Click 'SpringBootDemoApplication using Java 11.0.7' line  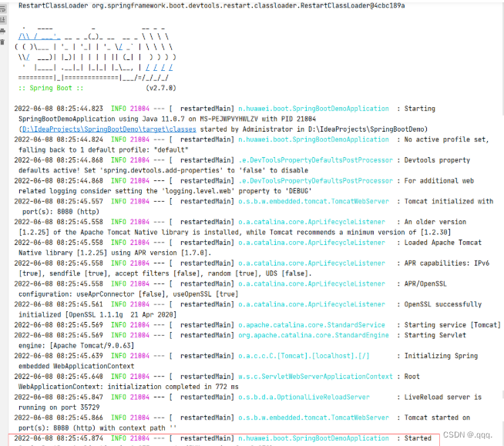point(166,119)
